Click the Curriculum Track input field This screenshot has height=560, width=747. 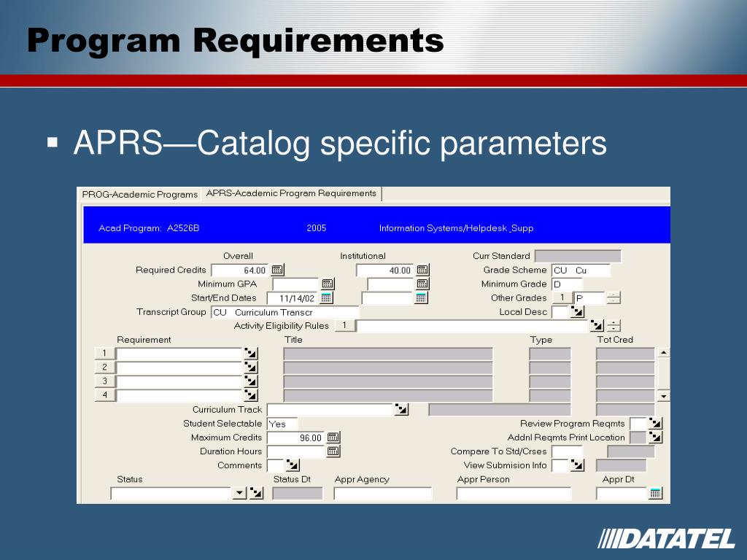click(x=330, y=410)
